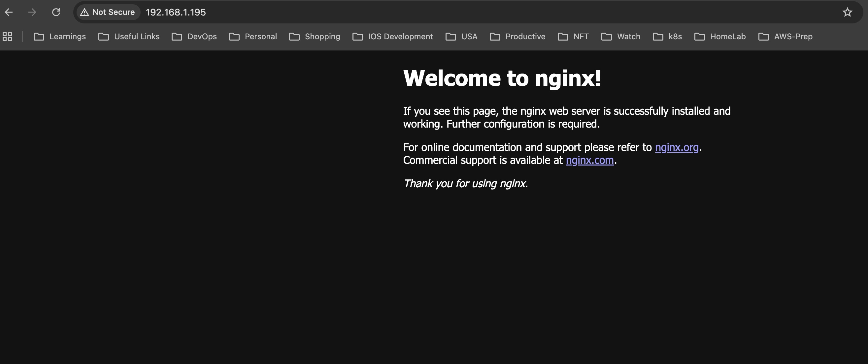Screen dimensions: 868x364
Task: Expand the Productive bookmark folder
Action: [517, 36]
